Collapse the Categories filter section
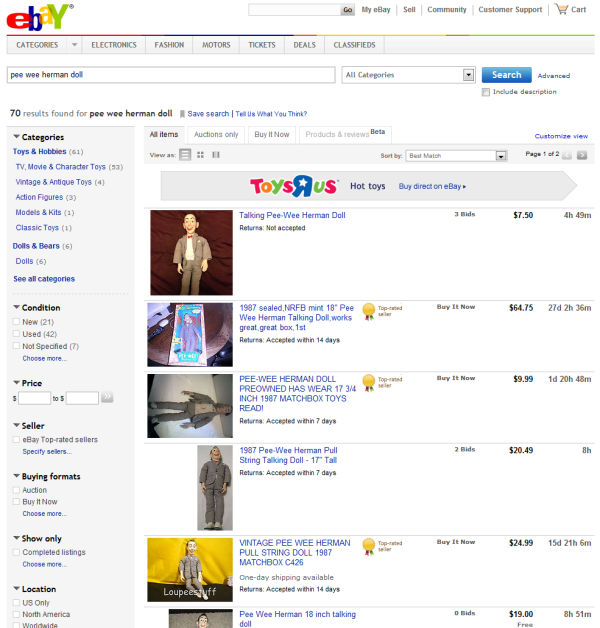Viewport: 600px width, 628px height. click(16, 137)
